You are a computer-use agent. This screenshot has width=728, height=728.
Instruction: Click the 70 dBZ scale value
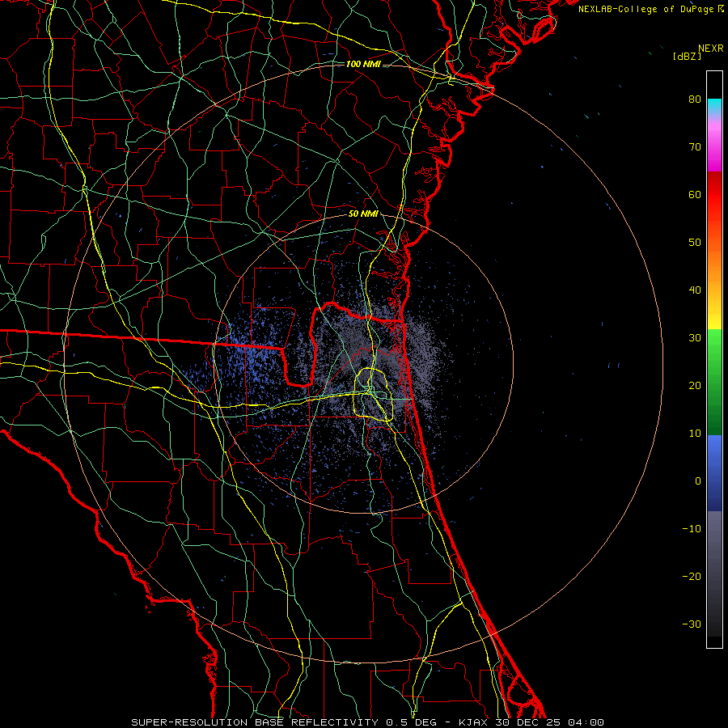695,147
